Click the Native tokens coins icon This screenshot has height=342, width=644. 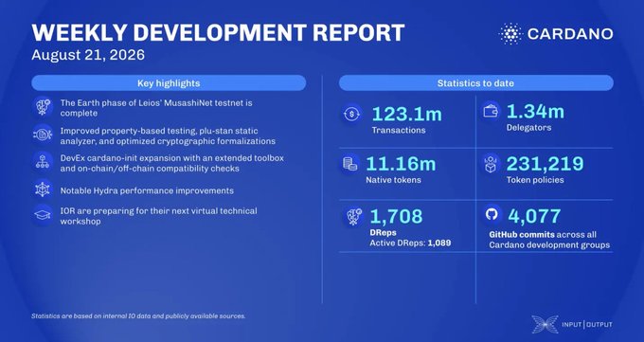[349, 164]
